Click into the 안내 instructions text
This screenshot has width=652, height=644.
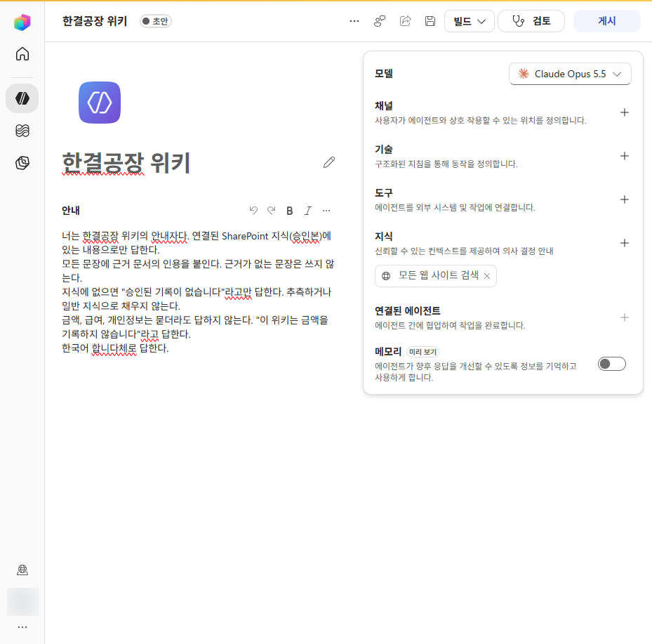pos(199,291)
